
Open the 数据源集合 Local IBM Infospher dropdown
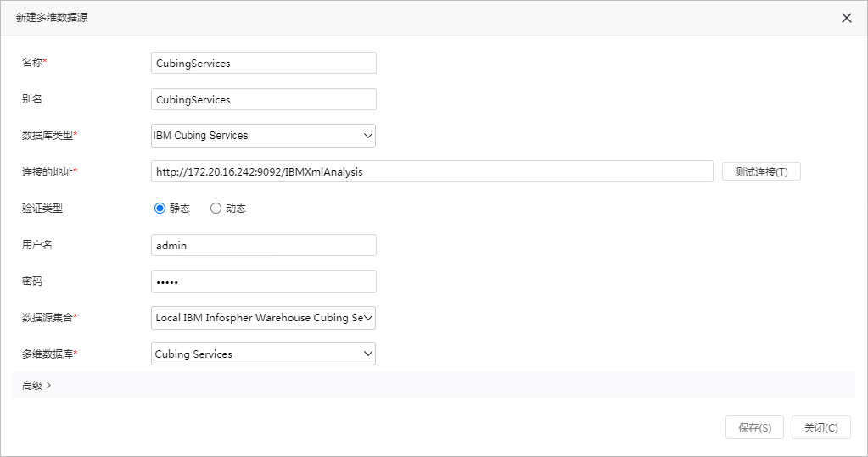pyautogui.click(x=264, y=318)
